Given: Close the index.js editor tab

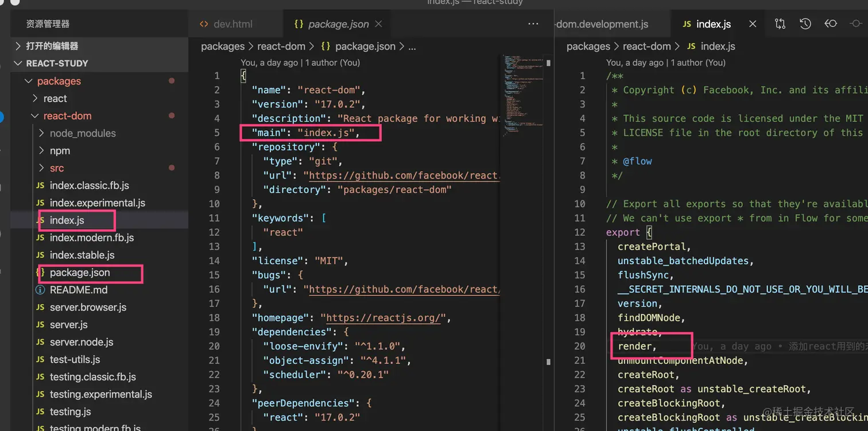Looking at the screenshot, I should coord(753,24).
